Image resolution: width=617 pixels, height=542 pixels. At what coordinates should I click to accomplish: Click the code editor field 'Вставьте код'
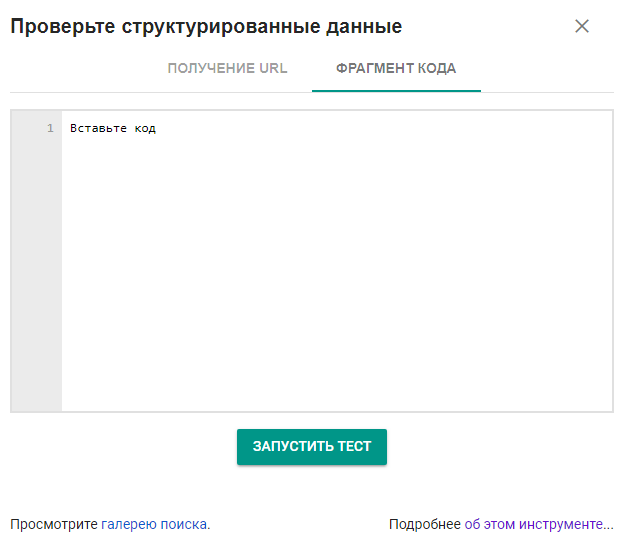coord(337,261)
